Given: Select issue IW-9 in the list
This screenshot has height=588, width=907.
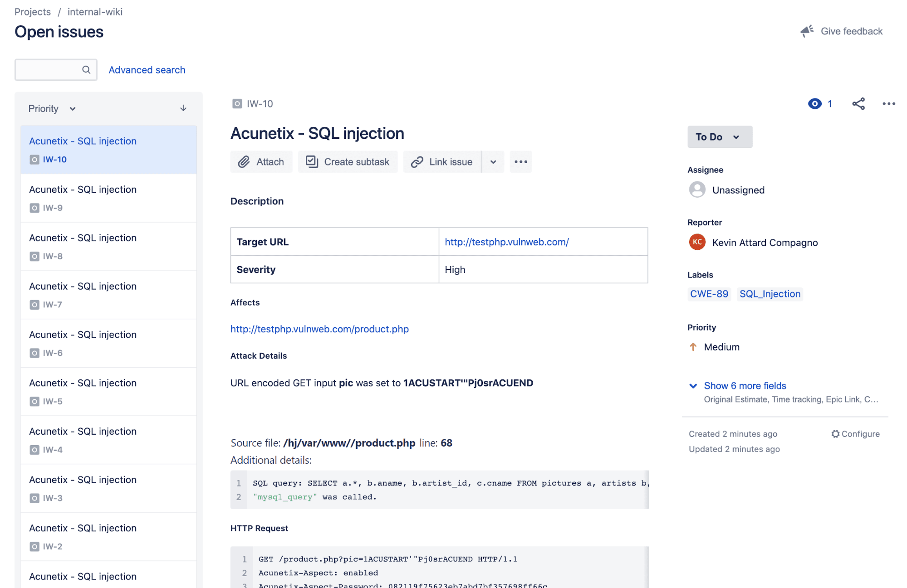Looking at the screenshot, I should pos(109,198).
